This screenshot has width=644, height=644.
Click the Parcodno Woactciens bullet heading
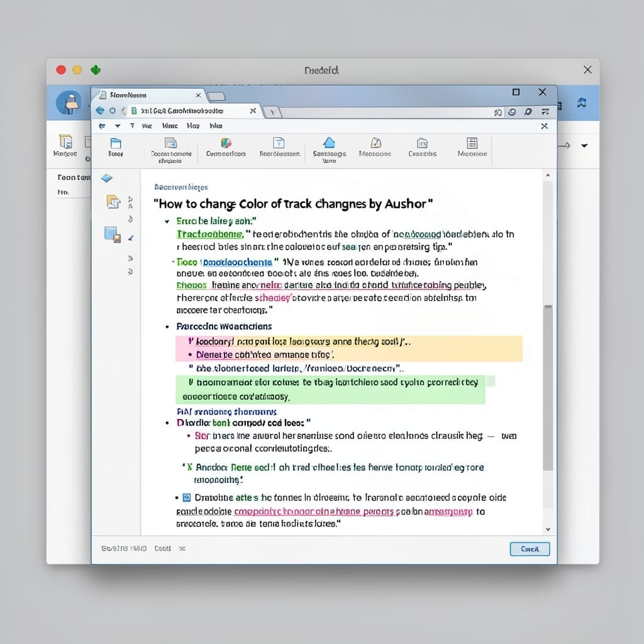click(224, 326)
